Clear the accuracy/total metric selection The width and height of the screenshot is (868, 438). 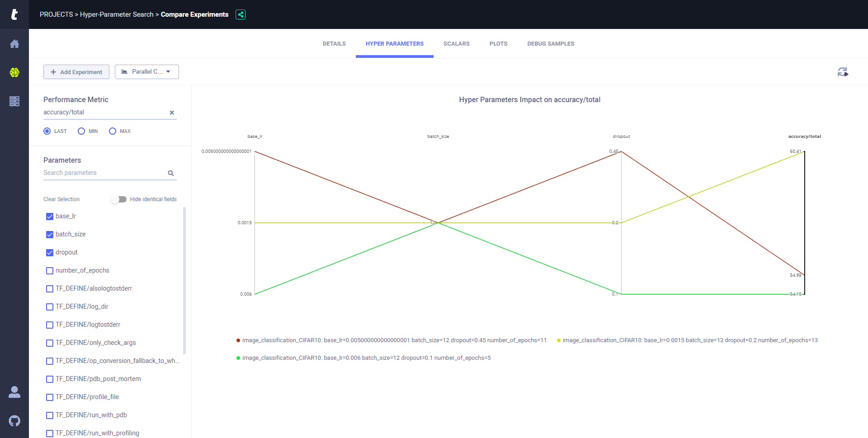[172, 113]
